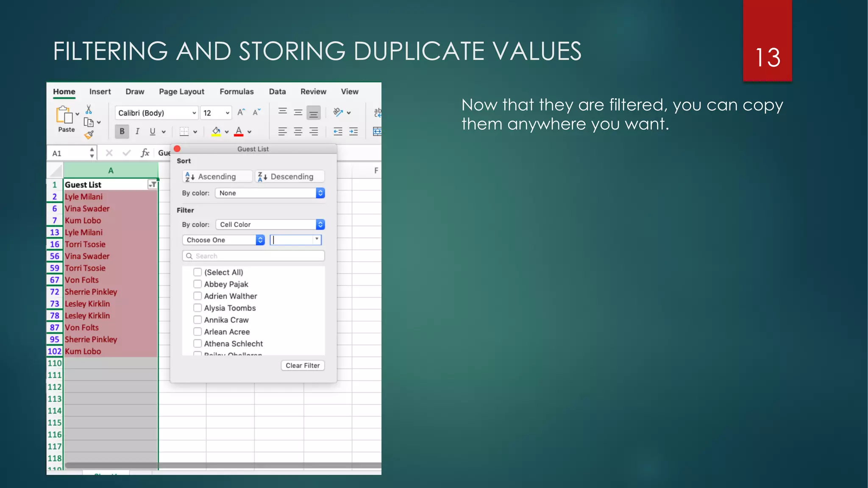Open the Sort By color None dropdown
The height and width of the screenshot is (488, 868).
pos(270,193)
